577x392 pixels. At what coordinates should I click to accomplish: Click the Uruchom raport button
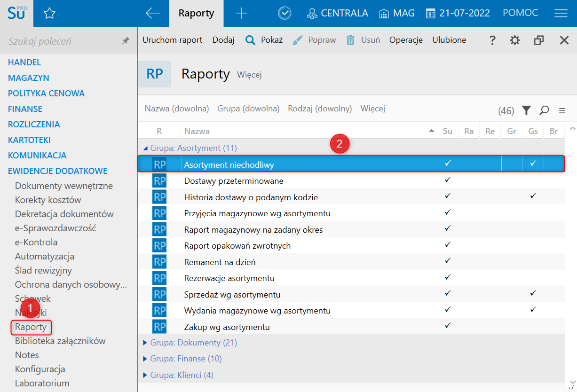pos(172,40)
